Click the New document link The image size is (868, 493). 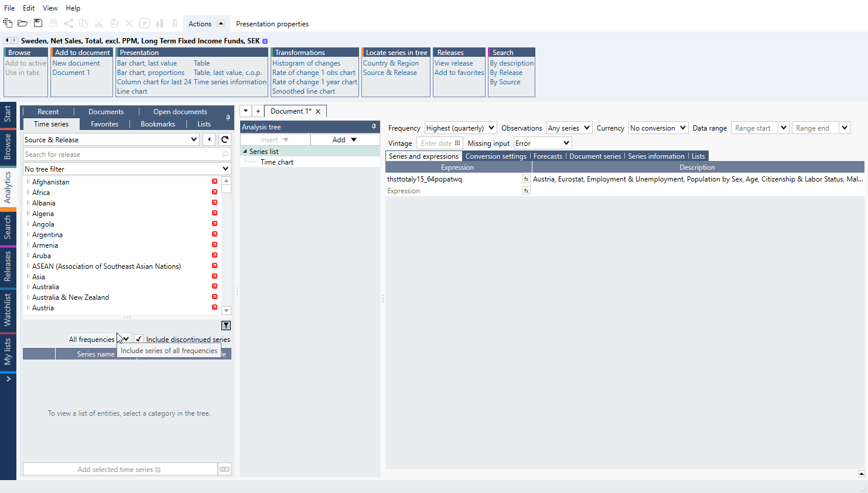coord(76,63)
